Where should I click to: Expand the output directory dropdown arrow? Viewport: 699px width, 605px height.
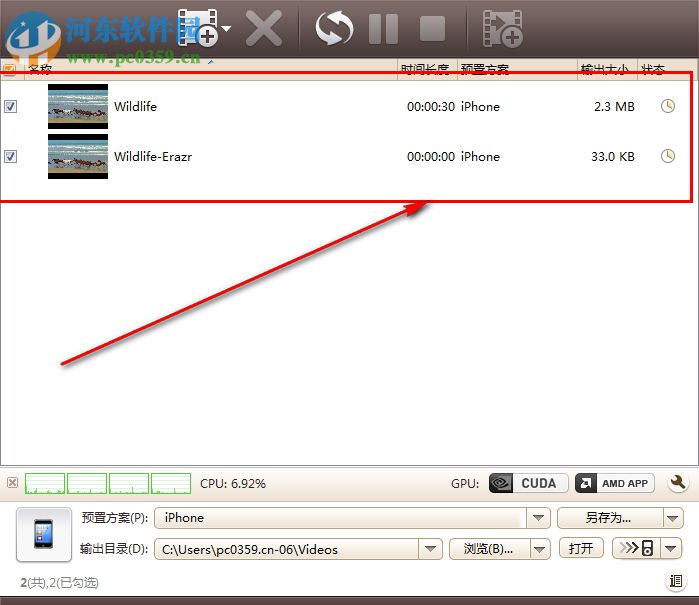point(431,549)
